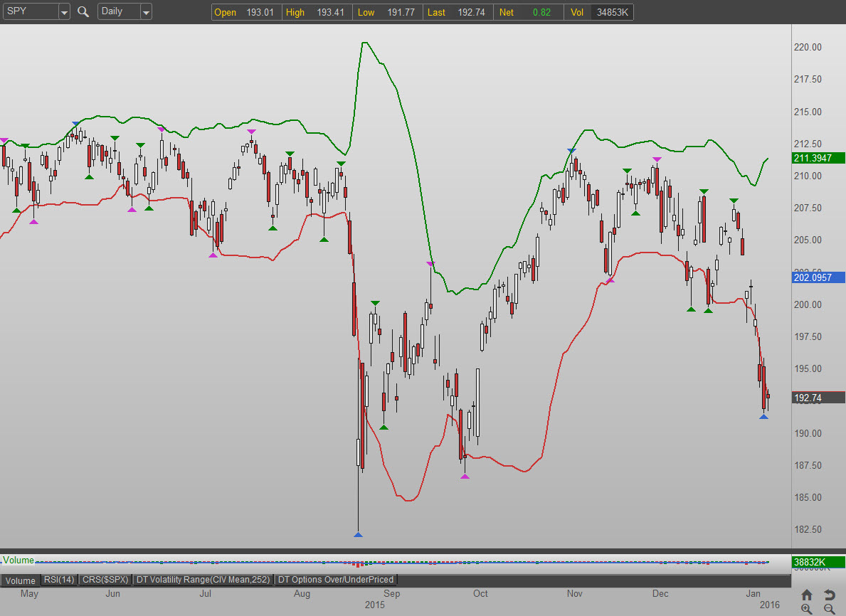Switch to the RSI(14) indicator tab
846x616 pixels.
[x=59, y=579]
